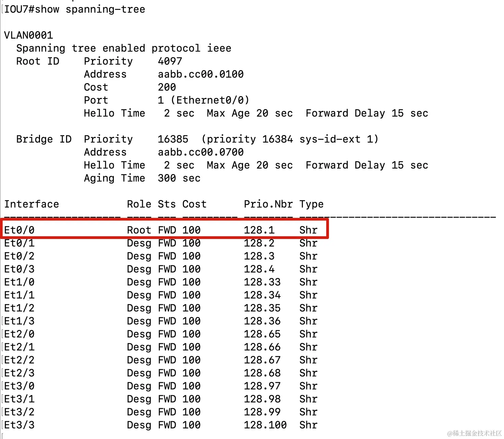The image size is (504, 439).
Task: Select Root ID priority value 4097
Action: click(170, 61)
